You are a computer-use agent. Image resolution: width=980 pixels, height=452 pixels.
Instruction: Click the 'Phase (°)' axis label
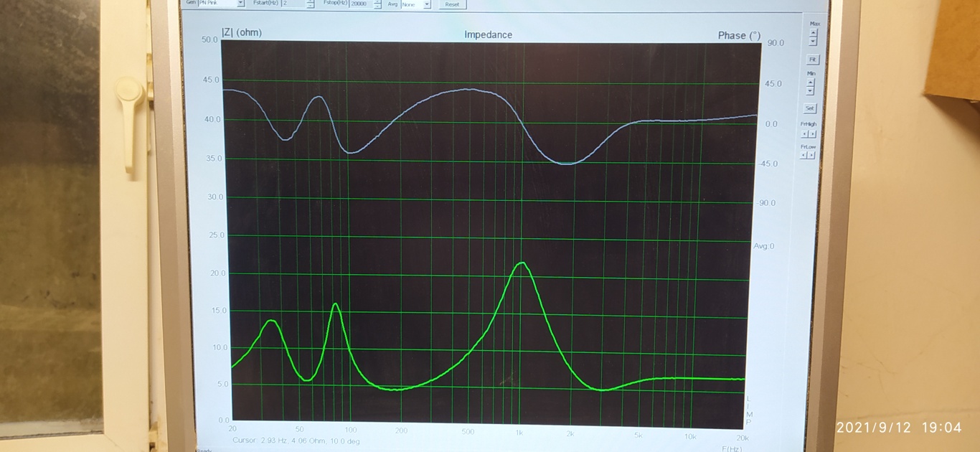(x=739, y=36)
